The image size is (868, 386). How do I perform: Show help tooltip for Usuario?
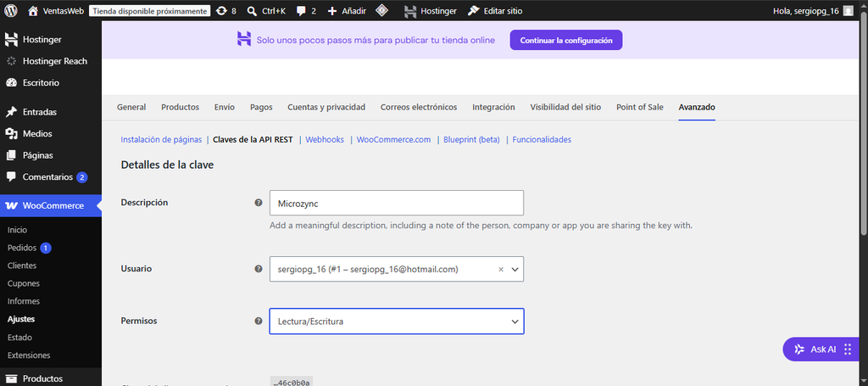[258, 269]
